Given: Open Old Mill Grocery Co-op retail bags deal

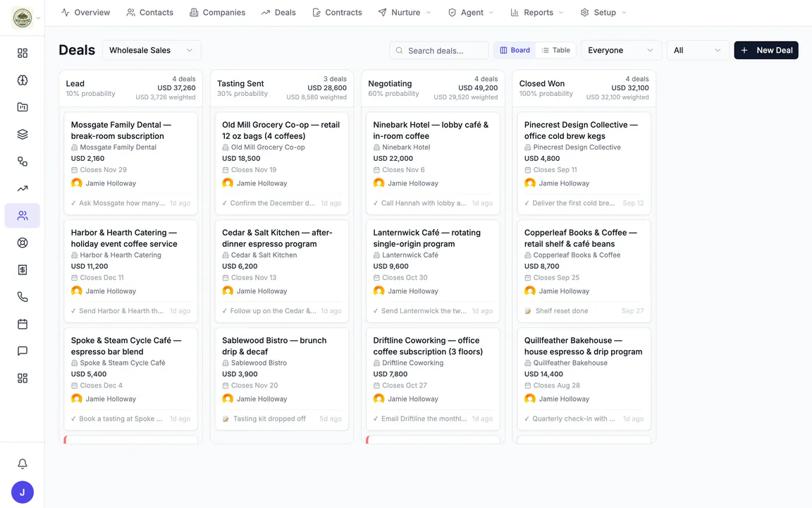Looking at the screenshot, I should 282,163.
